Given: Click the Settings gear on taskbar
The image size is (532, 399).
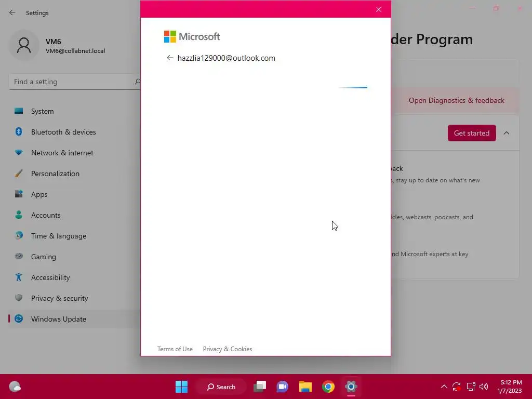Looking at the screenshot, I should point(351,387).
